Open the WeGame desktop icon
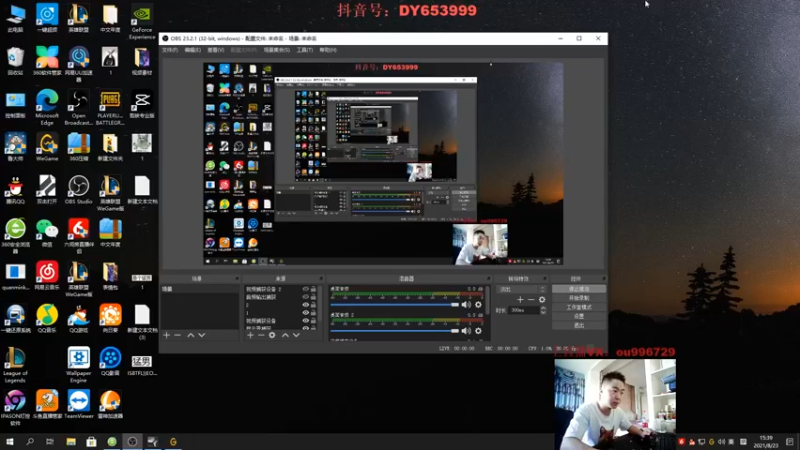The height and width of the screenshot is (450, 800). [x=47, y=147]
